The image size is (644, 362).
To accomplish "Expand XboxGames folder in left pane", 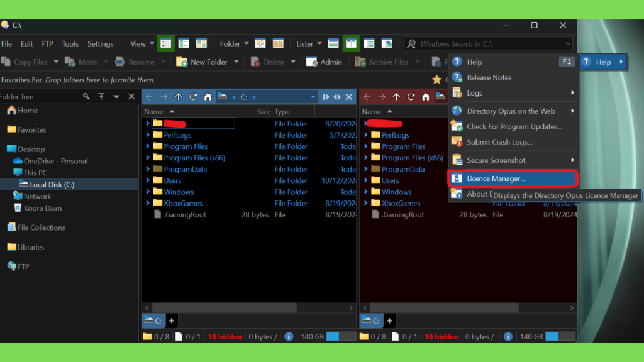I will 147,203.
